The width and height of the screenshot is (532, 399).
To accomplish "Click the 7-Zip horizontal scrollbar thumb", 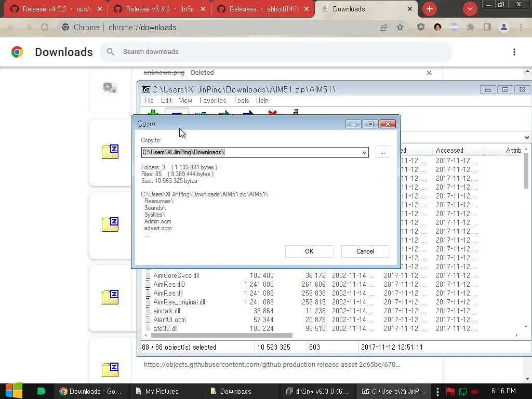I will click(x=221, y=335).
